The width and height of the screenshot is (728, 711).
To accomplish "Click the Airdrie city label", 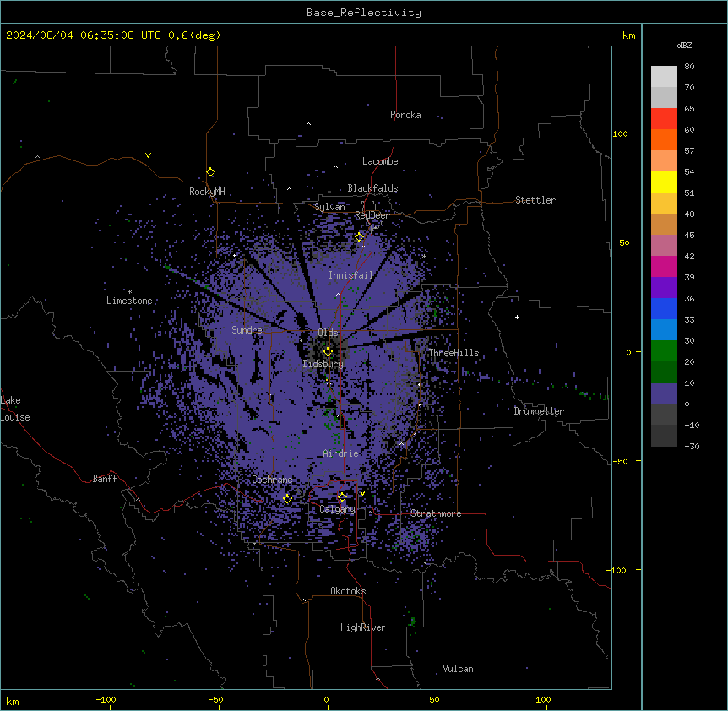I will (341, 453).
